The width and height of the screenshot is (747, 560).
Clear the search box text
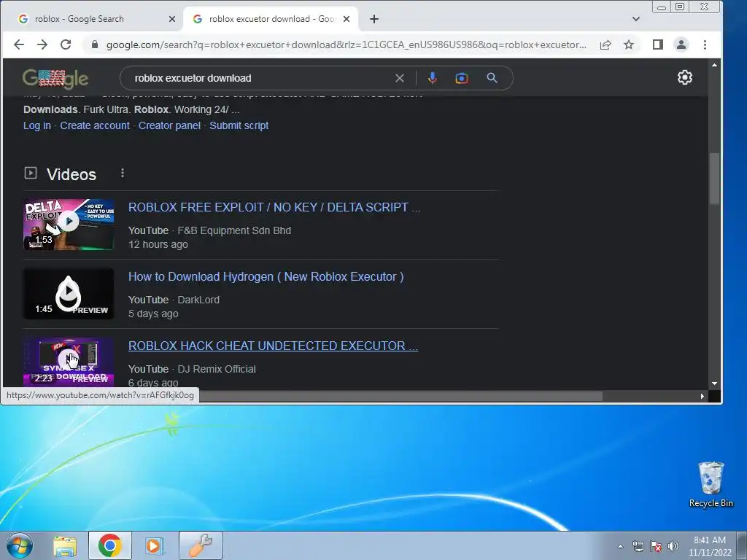[x=400, y=78]
